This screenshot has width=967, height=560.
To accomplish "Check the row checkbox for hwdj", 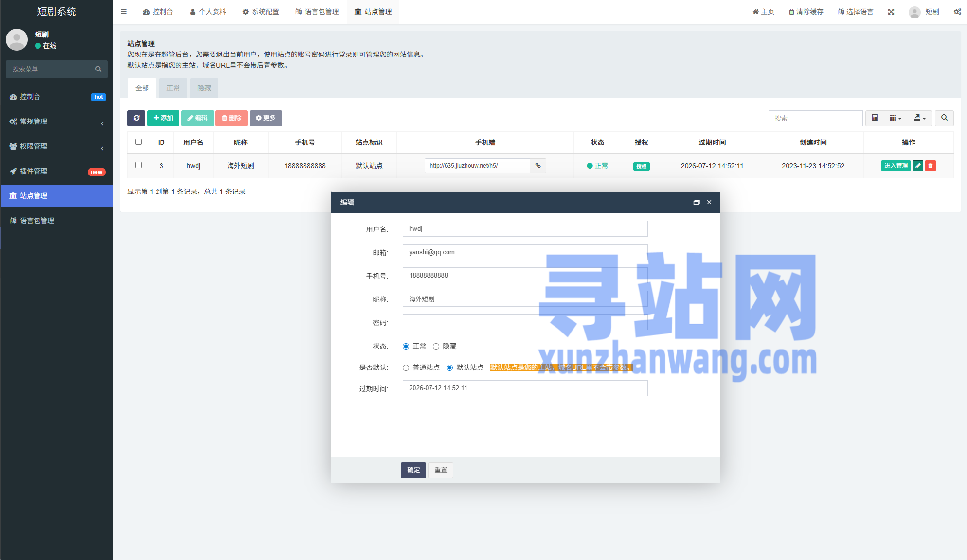I will coord(138,165).
